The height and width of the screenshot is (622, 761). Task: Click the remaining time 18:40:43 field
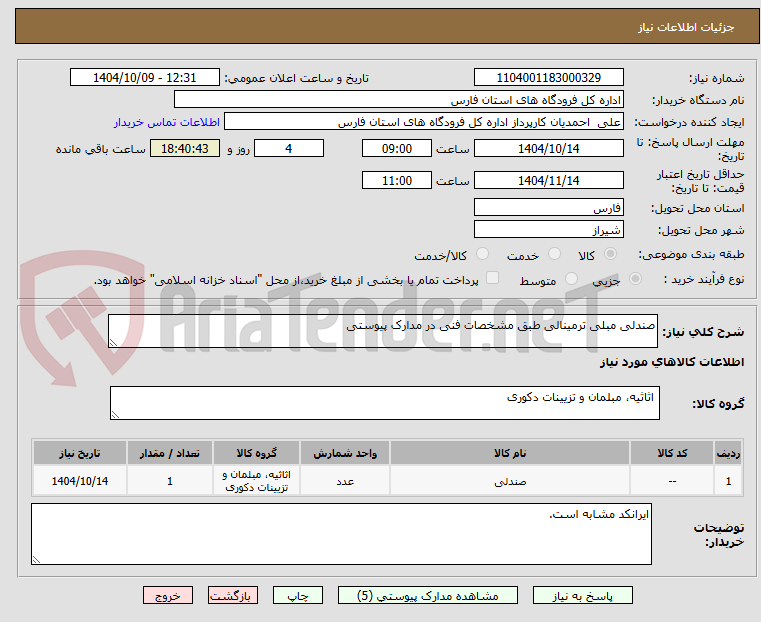(185, 148)
